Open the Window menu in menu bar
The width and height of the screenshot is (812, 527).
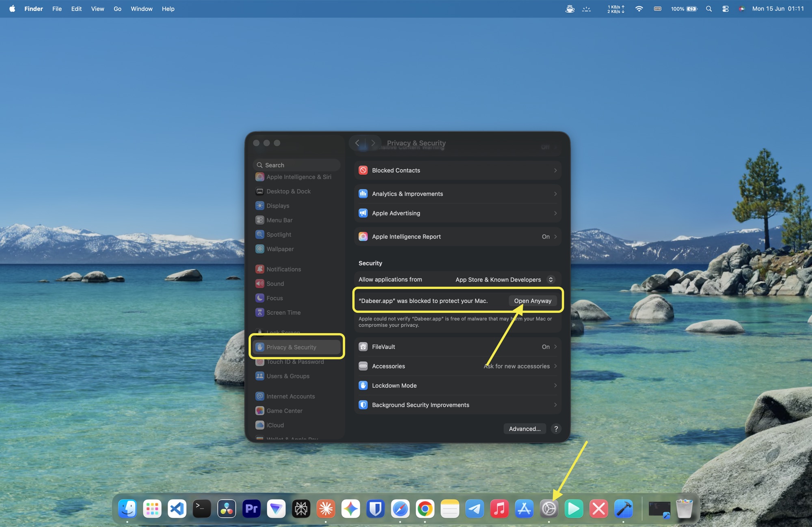coord(141,9)
